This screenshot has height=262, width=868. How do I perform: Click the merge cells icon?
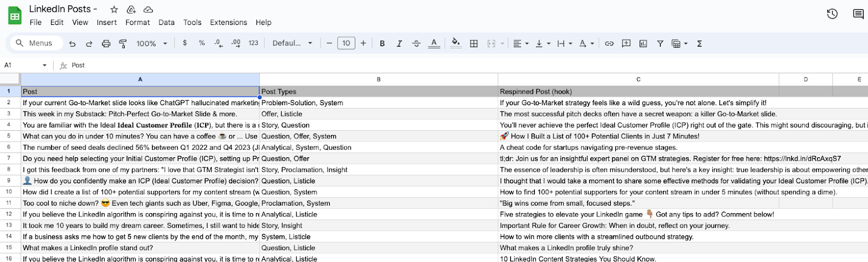492,43
